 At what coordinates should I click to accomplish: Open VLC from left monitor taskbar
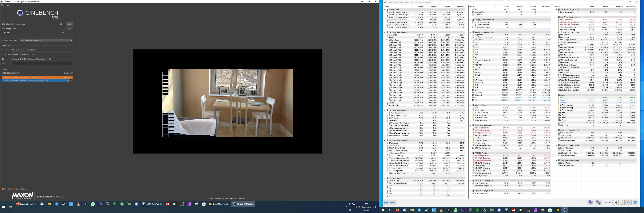78,204
